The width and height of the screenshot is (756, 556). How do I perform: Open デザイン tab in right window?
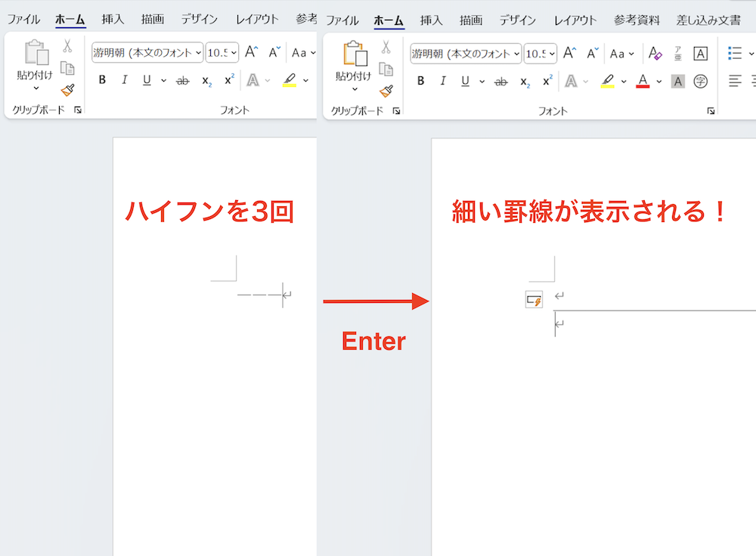pos(517,20)
